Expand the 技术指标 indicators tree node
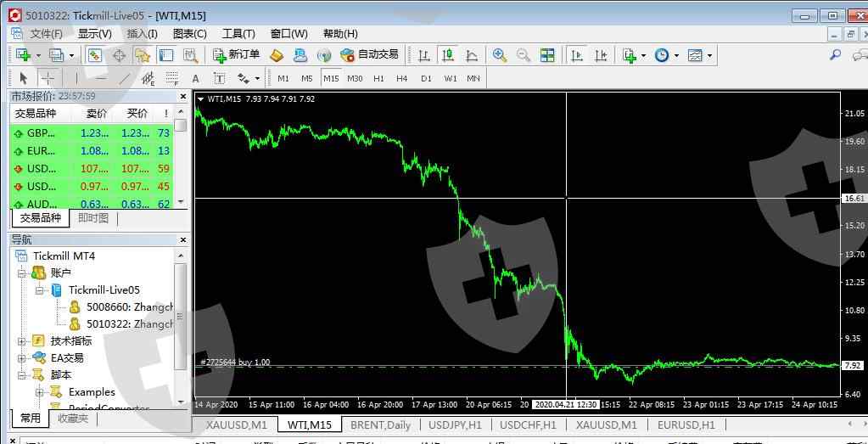This screenshot has width=868, height=444. [21, 341]
